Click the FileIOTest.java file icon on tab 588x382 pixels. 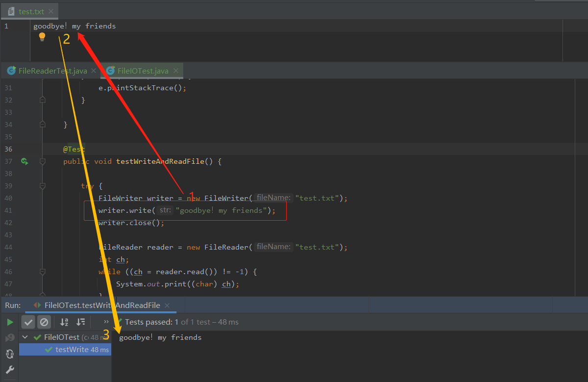click(x=110, y=71)
